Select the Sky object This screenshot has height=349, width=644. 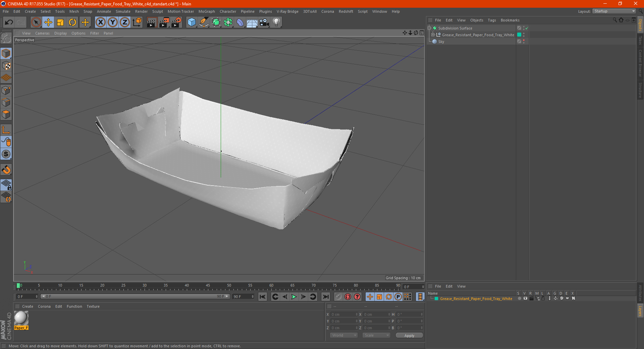pos(441,42)
